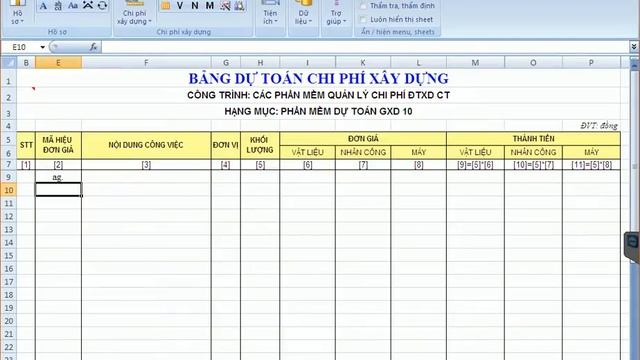Toggle the Thẩm tra, thẩm định checkbox
640x360 pixels.
[363, 6]
